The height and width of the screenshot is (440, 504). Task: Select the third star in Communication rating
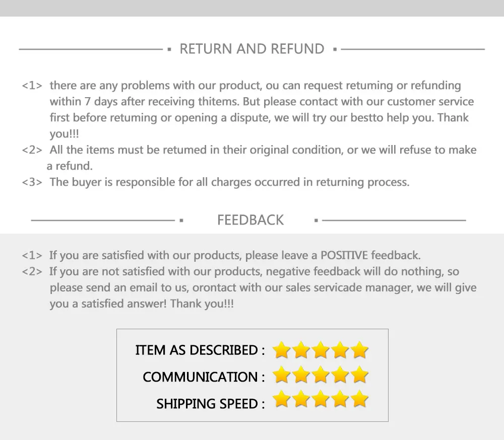pos(321,376)
